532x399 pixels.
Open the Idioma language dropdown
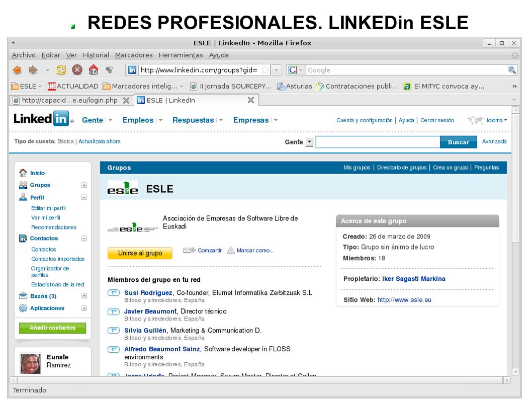[497, 120]
